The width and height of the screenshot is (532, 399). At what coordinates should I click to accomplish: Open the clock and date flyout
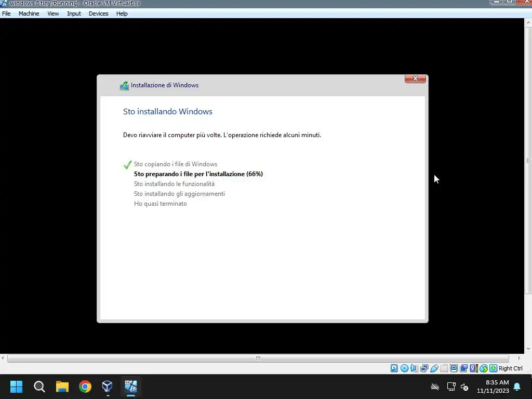[493, 387]
